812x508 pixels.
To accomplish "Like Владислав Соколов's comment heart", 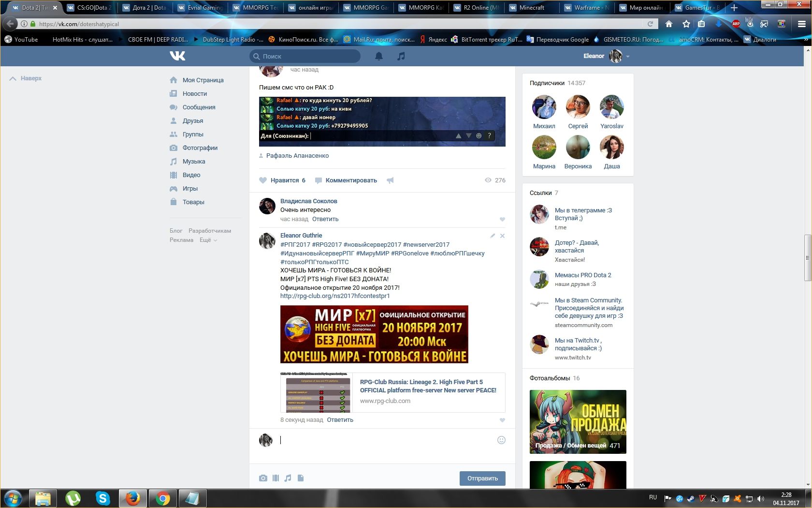I will tap(502, 219).
